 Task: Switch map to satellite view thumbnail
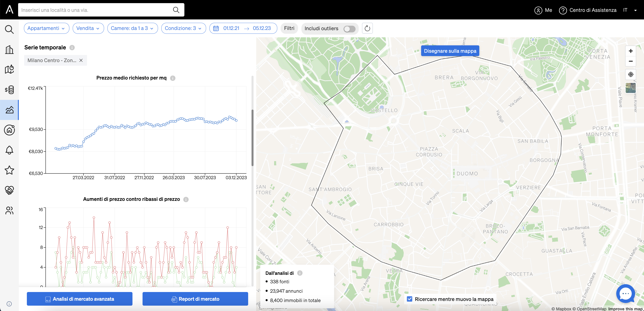631,88
